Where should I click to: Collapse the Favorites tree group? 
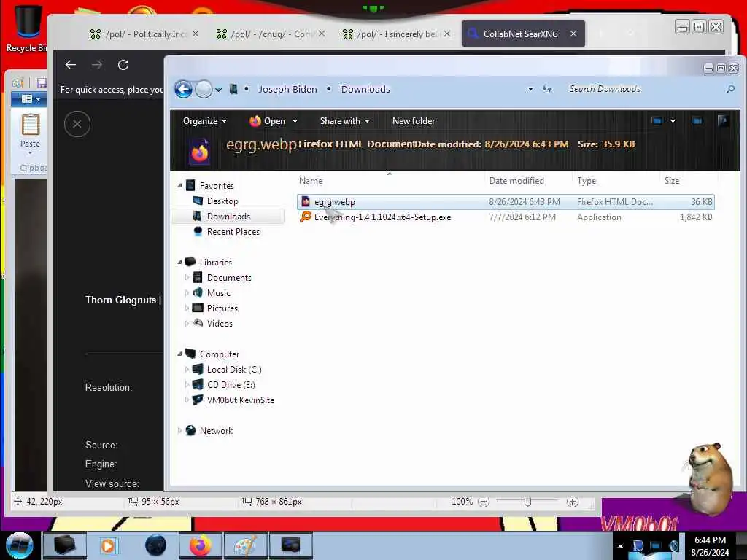179,185
